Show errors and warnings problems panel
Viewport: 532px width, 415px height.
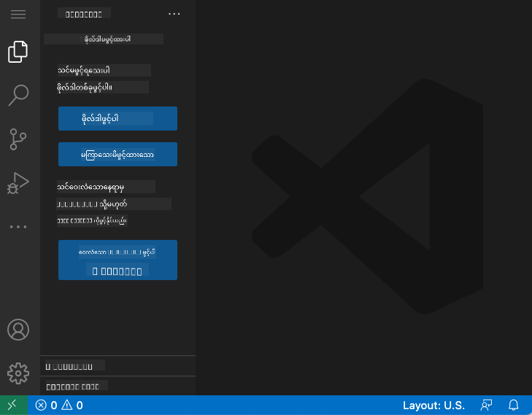tap(60, 405)
